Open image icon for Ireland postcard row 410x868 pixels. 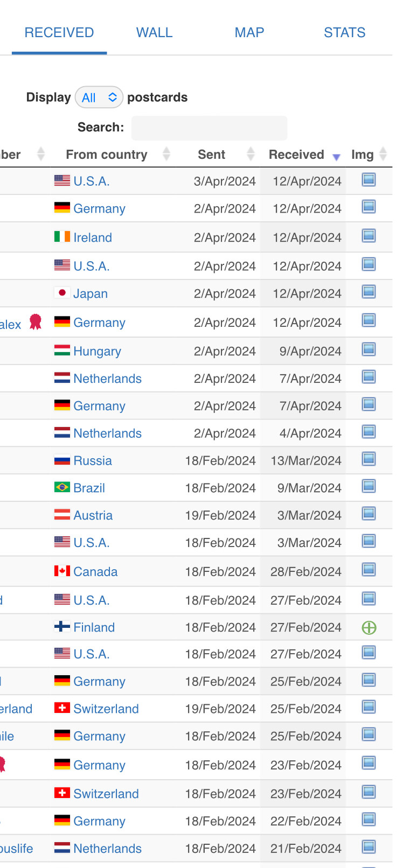click(369, 236)
